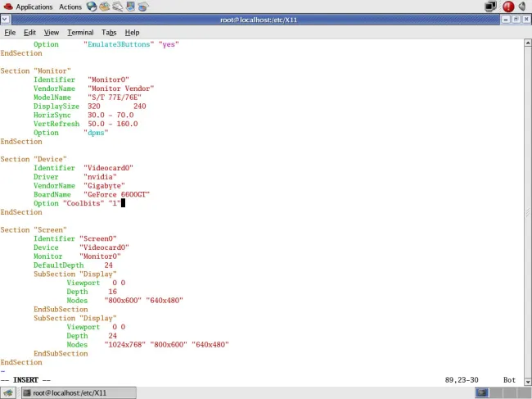Click the terminal scrollbar down arrow
Screen dimensions: 532x399
(x=526, y=380)
